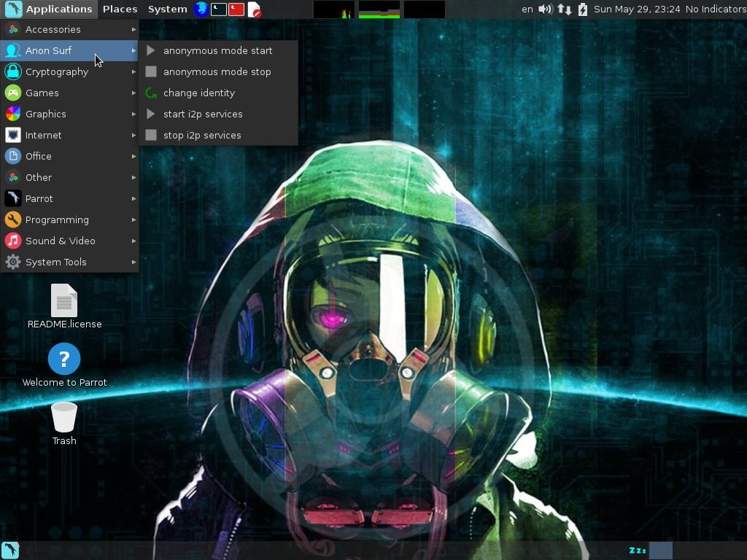Choose start i2p services
The image size is (747, 560).
(219, 114)
